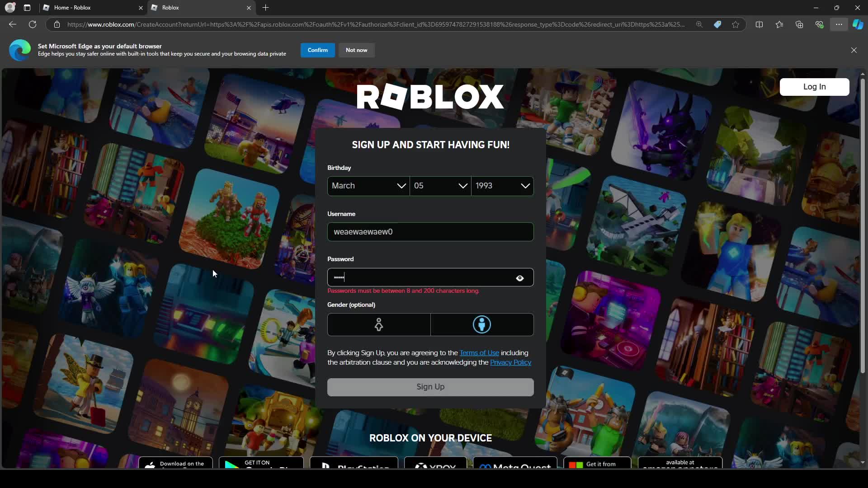Dismiss the Edge default browser banner
Screen dimensions: 868x488
854,50
